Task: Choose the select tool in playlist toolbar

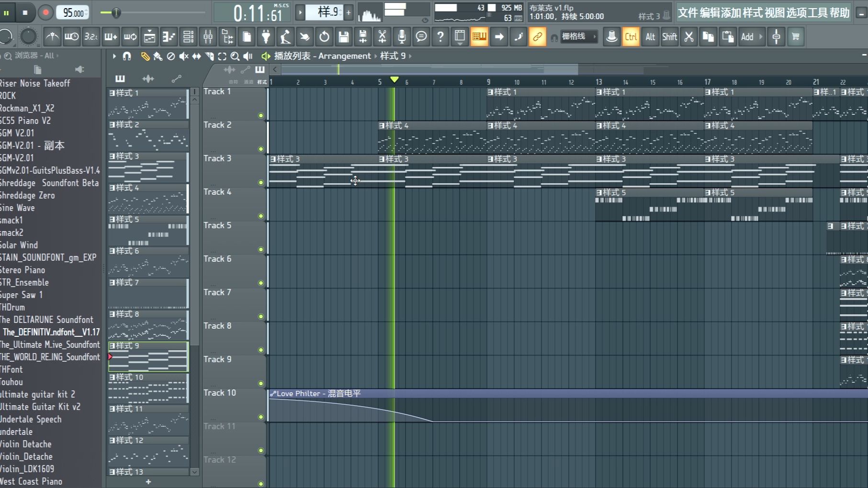Action: tap(222, 56)
